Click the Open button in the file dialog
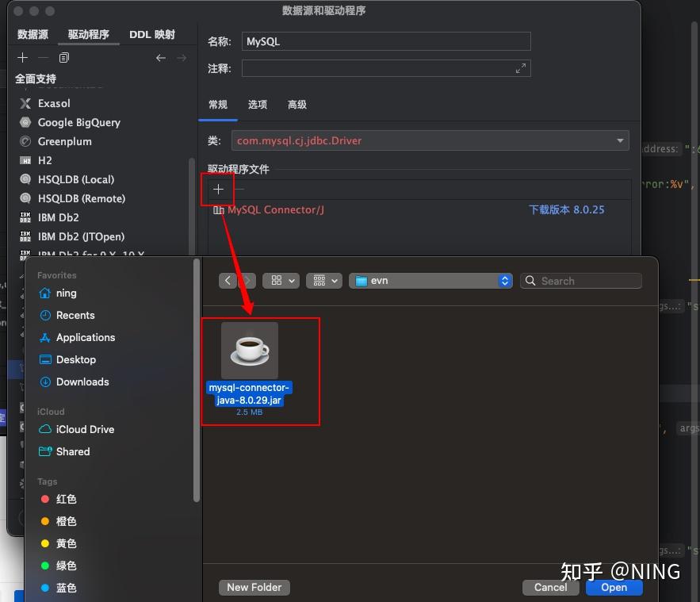Viewport: 700px width, 602px height. 614,587
